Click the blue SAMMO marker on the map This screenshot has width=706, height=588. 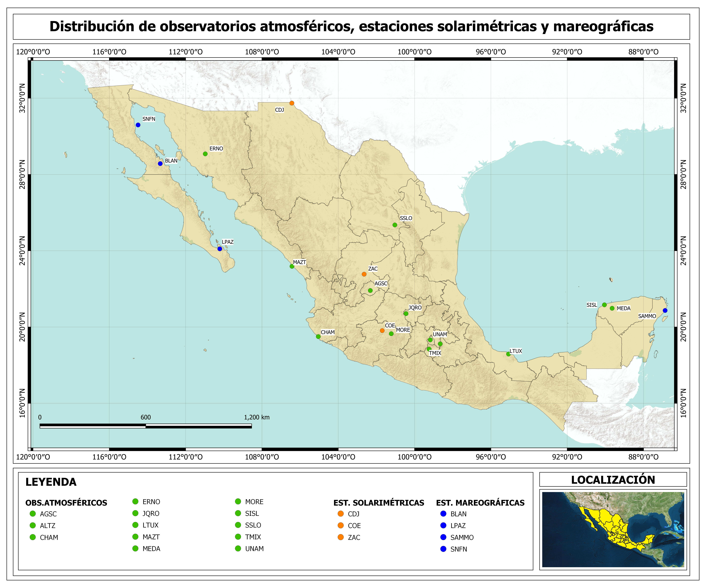665,310
